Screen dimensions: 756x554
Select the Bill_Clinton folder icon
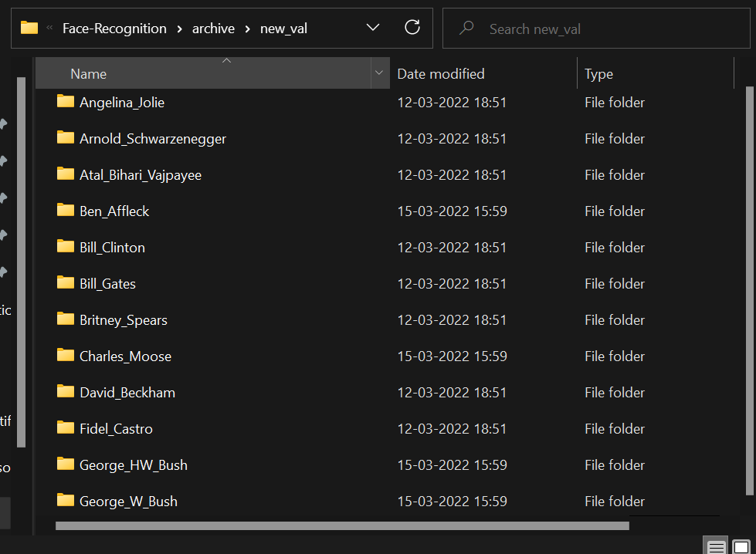(x=66, y=246)
